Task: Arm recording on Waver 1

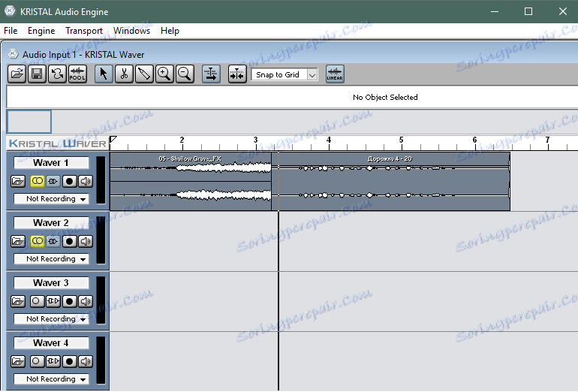Action: tap(69, 181)
